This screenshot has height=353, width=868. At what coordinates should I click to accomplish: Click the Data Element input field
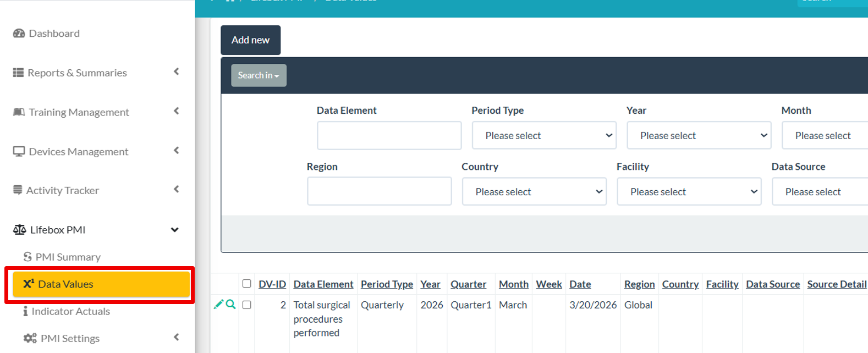(389, 136)
